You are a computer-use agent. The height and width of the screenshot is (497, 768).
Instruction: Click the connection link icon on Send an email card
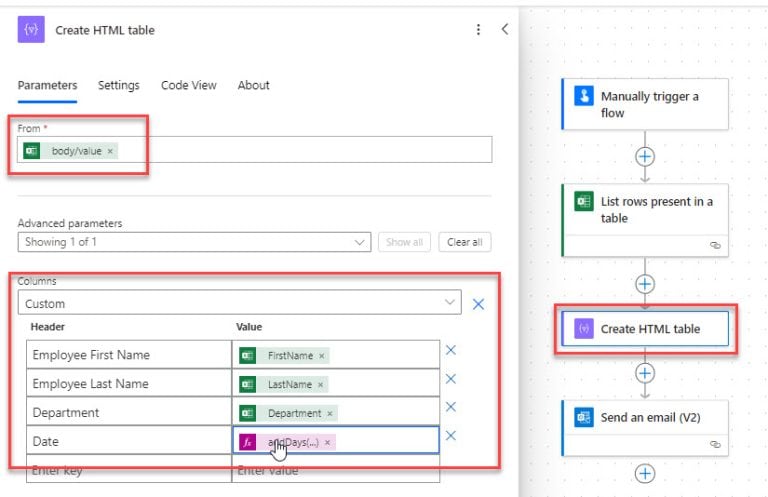[715, 445]
